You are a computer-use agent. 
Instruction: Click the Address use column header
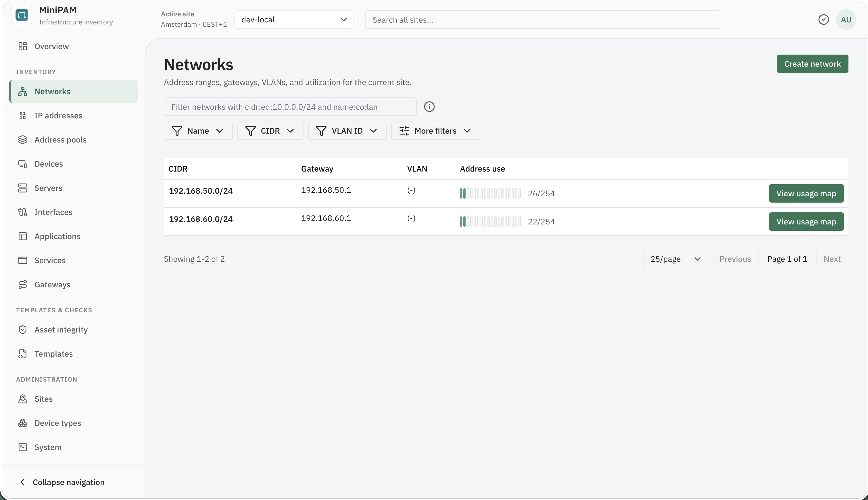click(x=482, y=169)
